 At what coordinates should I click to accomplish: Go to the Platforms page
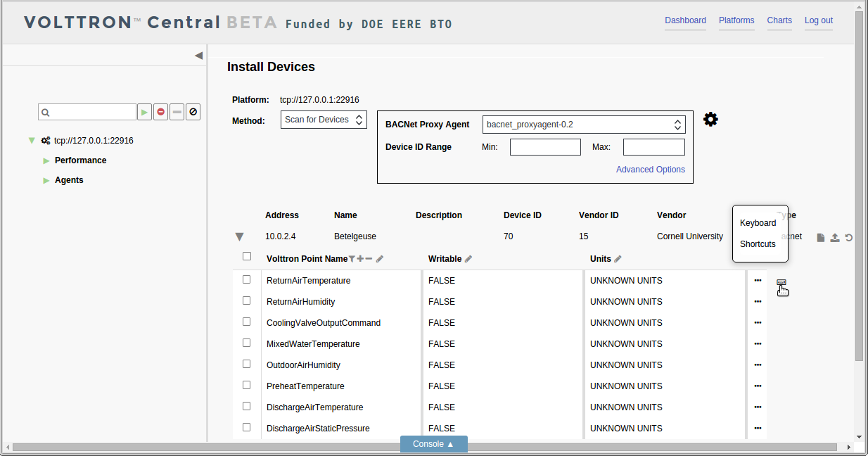[x=736, y=20]
